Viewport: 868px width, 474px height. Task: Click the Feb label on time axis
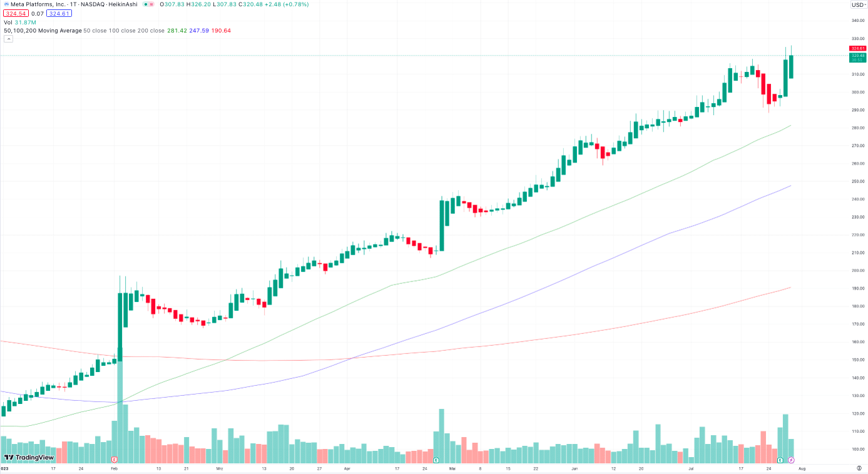pos(114,468)
